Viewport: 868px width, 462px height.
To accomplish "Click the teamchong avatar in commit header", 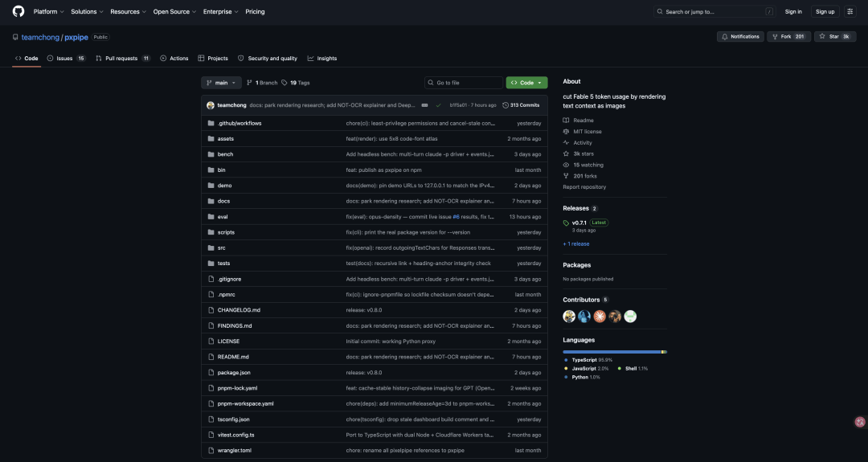I will pyautogui.click(x=211, y=105).
